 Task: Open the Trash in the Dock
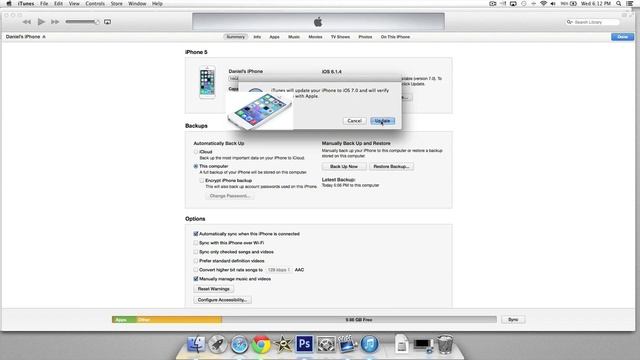[x=445, y=344]
